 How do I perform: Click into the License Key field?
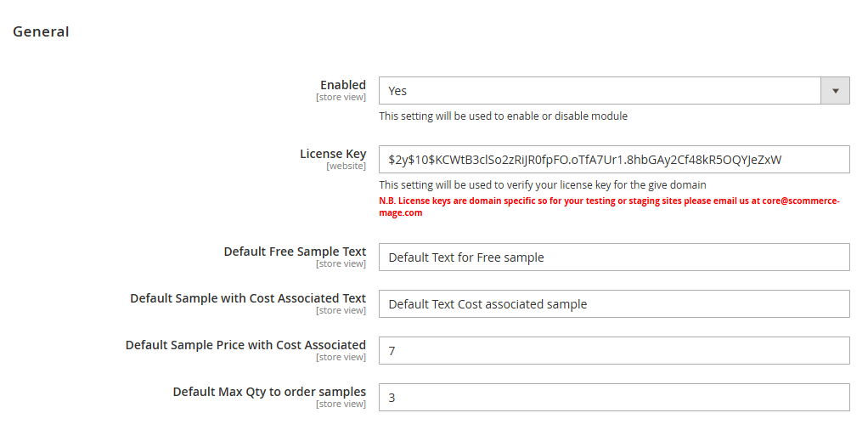click(613, 160)
